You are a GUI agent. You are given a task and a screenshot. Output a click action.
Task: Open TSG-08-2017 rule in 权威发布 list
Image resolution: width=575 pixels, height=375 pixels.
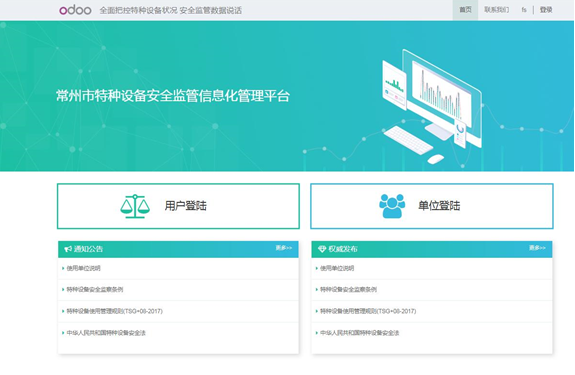(x=368, y=311)
